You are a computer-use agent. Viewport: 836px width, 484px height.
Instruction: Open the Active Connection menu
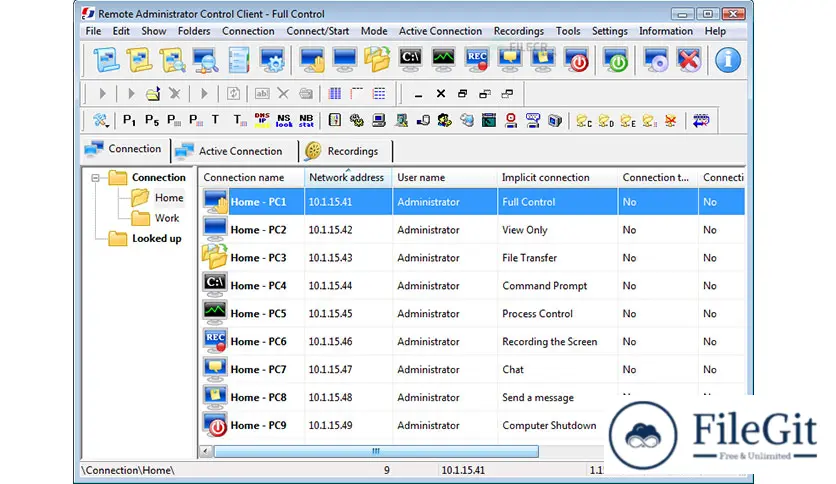(440, 31)
